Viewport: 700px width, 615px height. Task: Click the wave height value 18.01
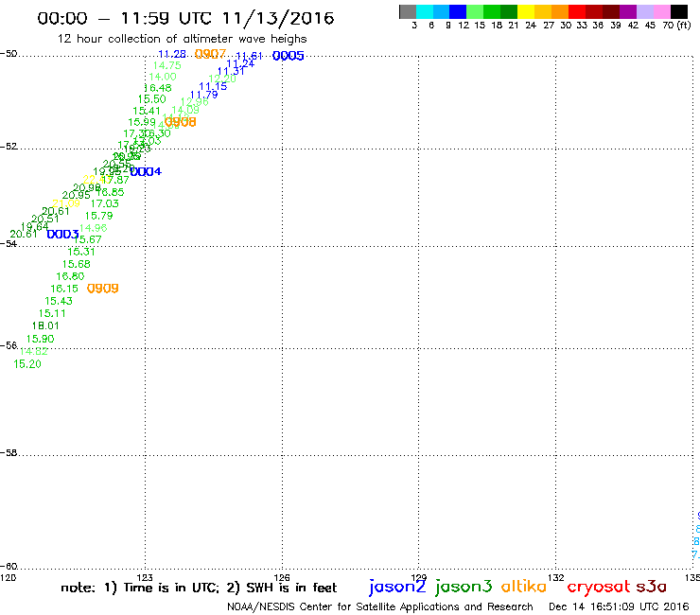[x=45, y=326]
